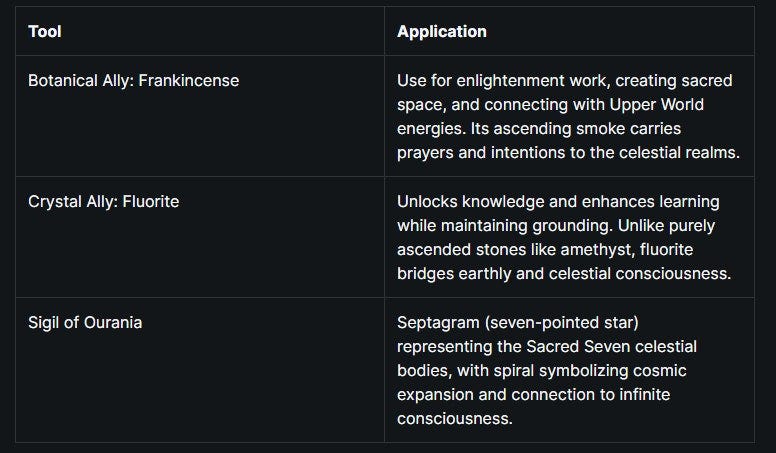
Task: Click the phrase Upper World
Action: coord(656,104)
